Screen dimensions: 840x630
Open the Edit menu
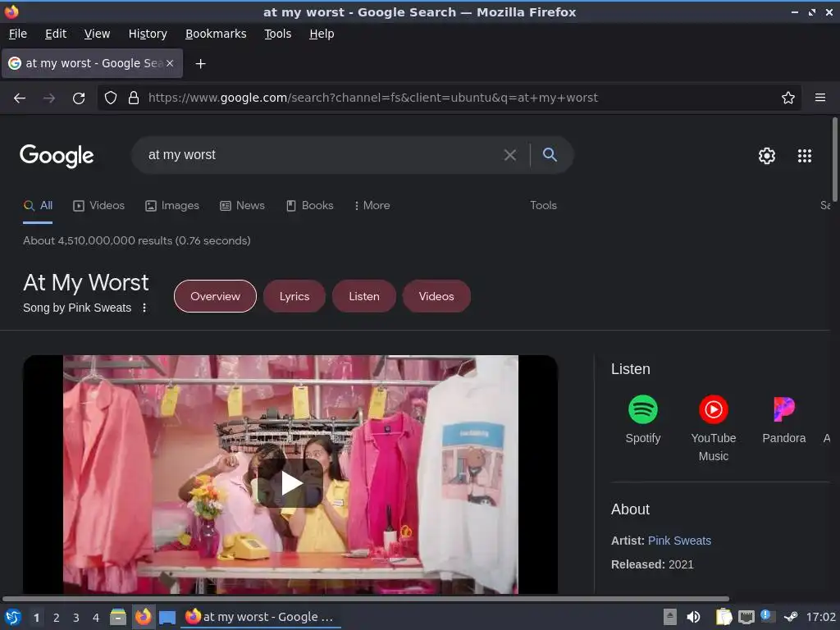point(56,34)
